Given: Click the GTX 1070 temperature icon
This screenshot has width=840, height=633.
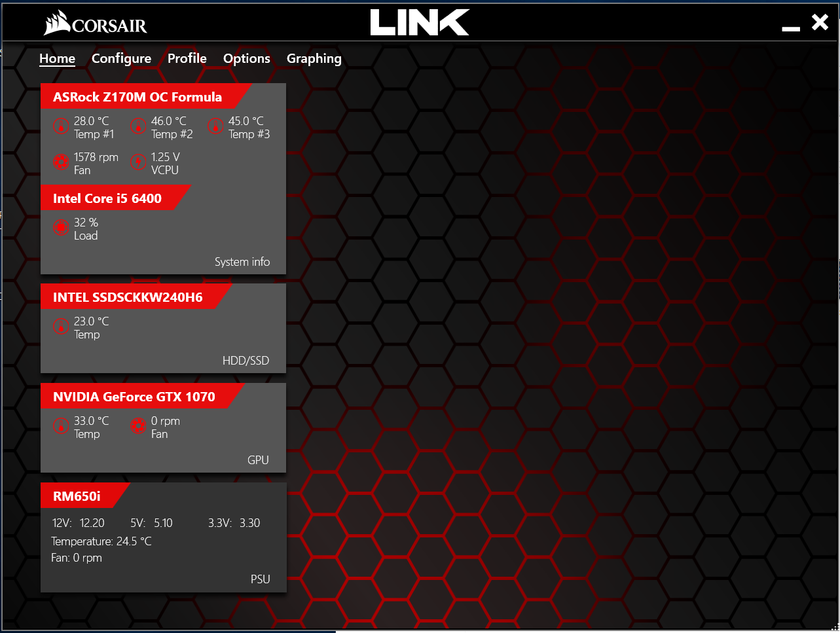Looking at the screenshot, I should [x=61, y=425].
